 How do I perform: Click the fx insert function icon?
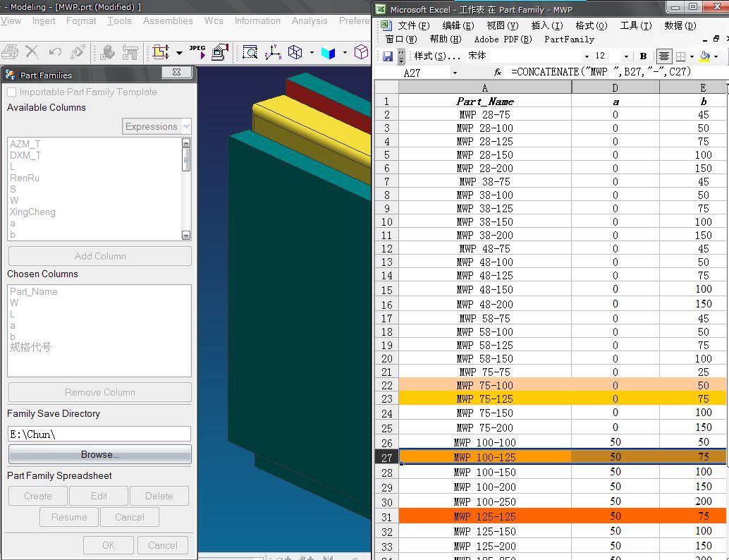pos(498,72)
